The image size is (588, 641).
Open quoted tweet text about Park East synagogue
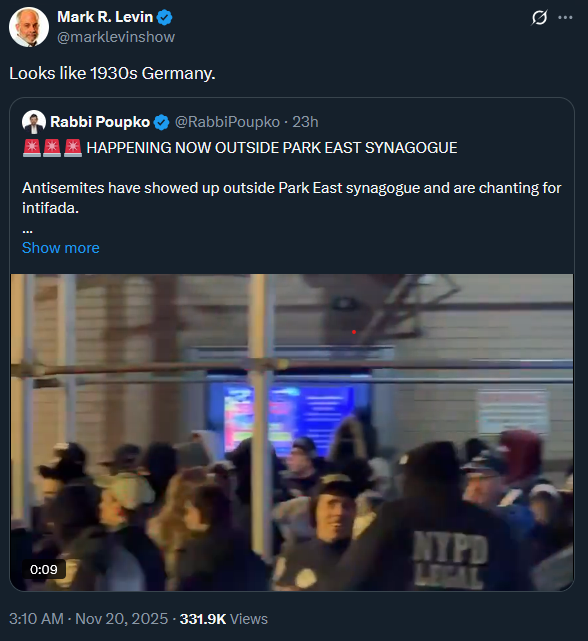(x=292, y=198)
